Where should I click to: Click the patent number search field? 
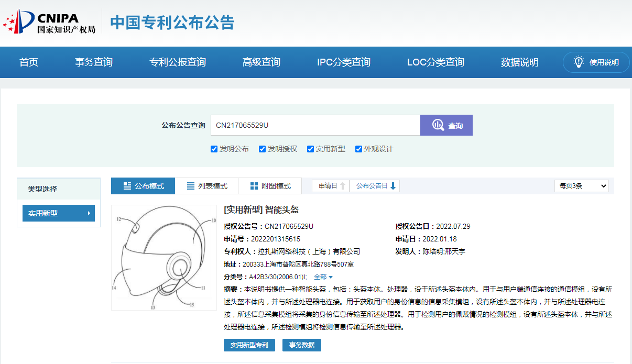[x=315, y=125]
